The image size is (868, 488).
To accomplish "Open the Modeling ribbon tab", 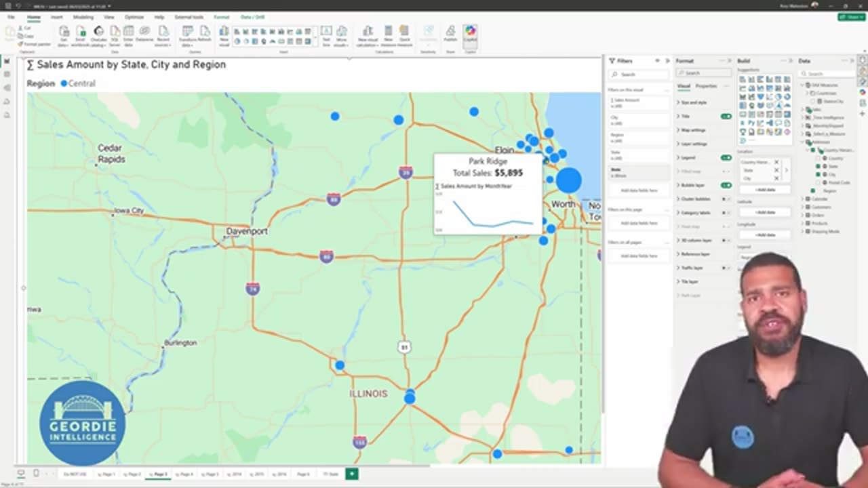I will pos(83,17).
